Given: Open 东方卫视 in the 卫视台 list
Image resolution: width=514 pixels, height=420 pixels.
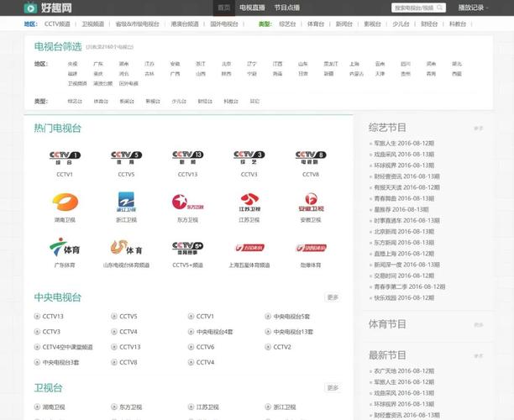Looking at the screenshot, I should pos(130,407).
